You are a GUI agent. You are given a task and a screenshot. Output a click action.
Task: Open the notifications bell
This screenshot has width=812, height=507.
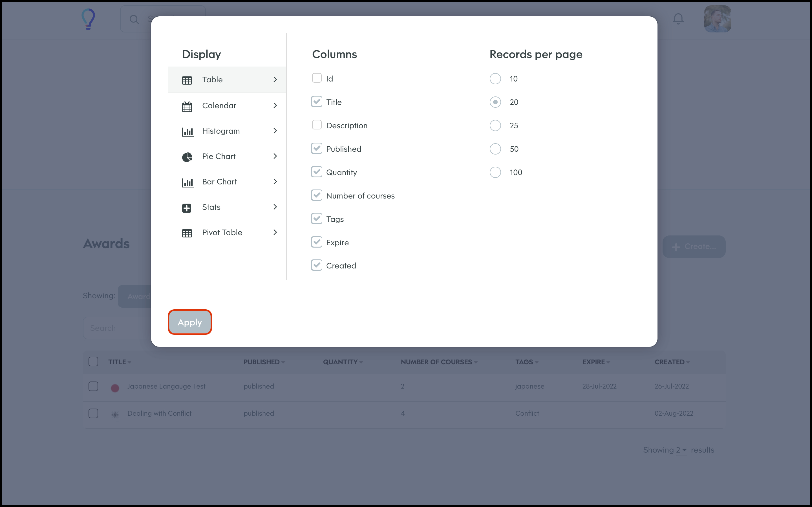(678, 19)
